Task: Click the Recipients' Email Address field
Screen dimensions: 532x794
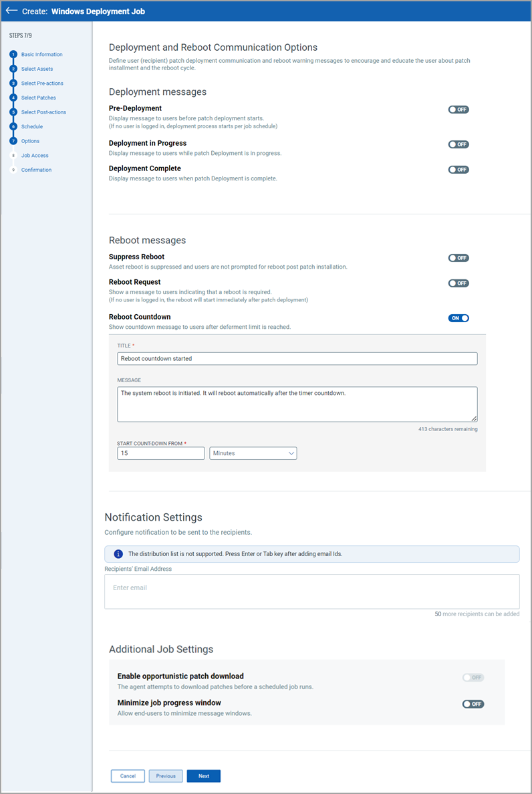Action: pyautogui.click(x=312, y=591)
